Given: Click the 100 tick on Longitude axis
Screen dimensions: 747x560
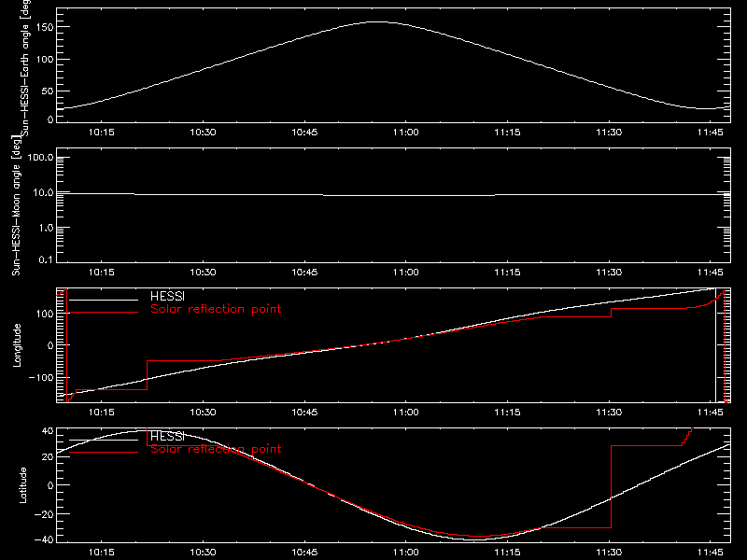Looking at the screenshot, I should tap(46, 314).
